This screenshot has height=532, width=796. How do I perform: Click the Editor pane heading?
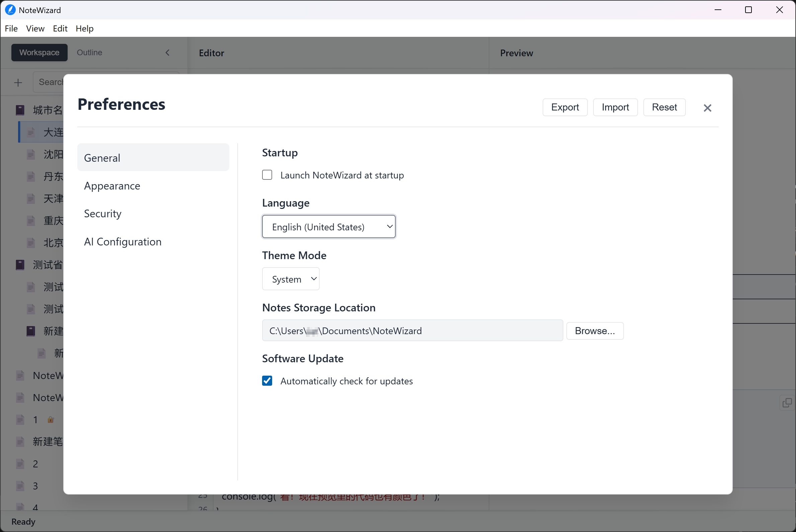click(x=212, y=53)
